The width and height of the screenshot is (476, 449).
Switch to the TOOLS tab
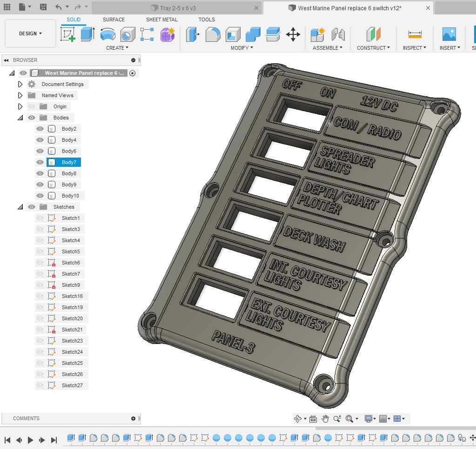click(207, 20)
